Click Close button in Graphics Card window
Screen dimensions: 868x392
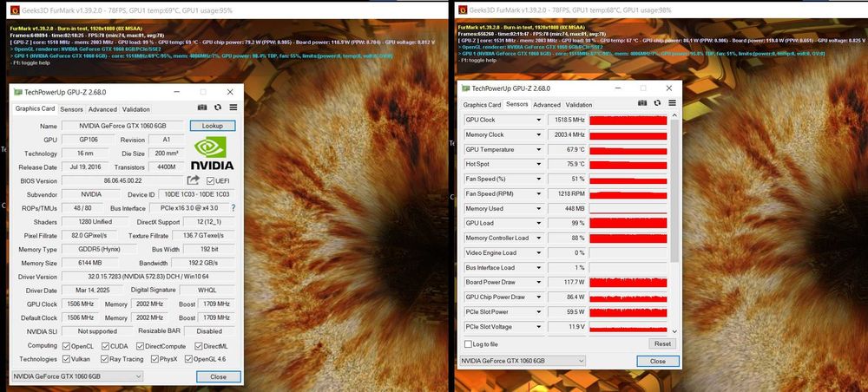point(219,377)
